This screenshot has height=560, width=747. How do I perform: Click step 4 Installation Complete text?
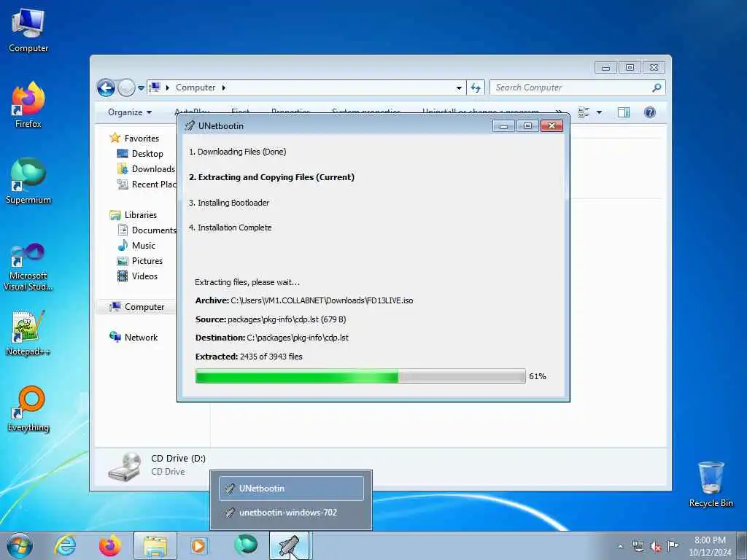point(230,227)
